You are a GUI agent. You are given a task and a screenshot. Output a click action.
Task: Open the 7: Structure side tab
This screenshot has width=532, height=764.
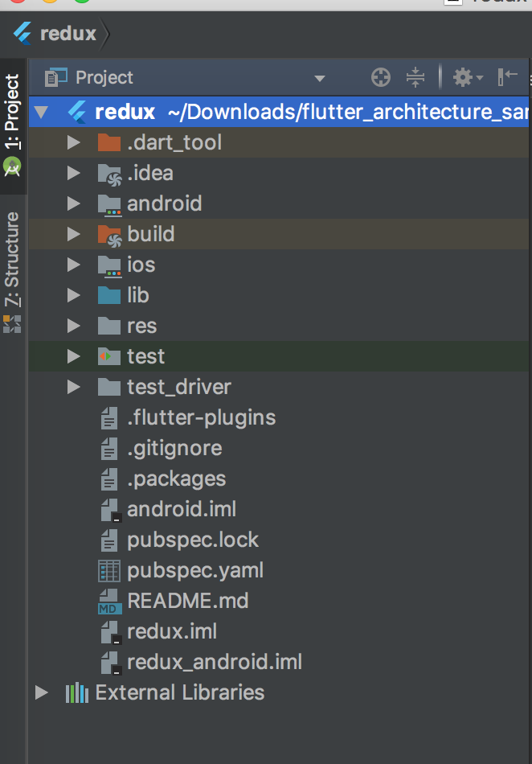(12, 259)
